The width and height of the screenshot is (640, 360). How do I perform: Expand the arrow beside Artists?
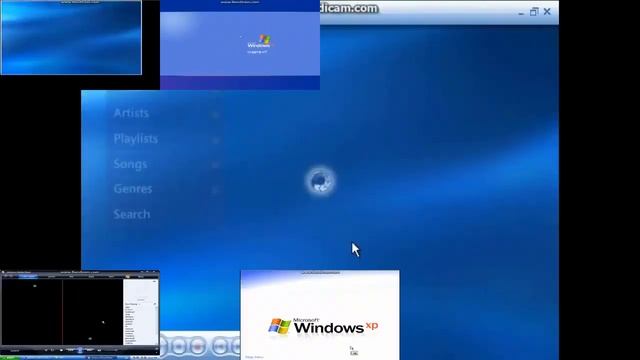pyautogui.click(x=216, y=115)
